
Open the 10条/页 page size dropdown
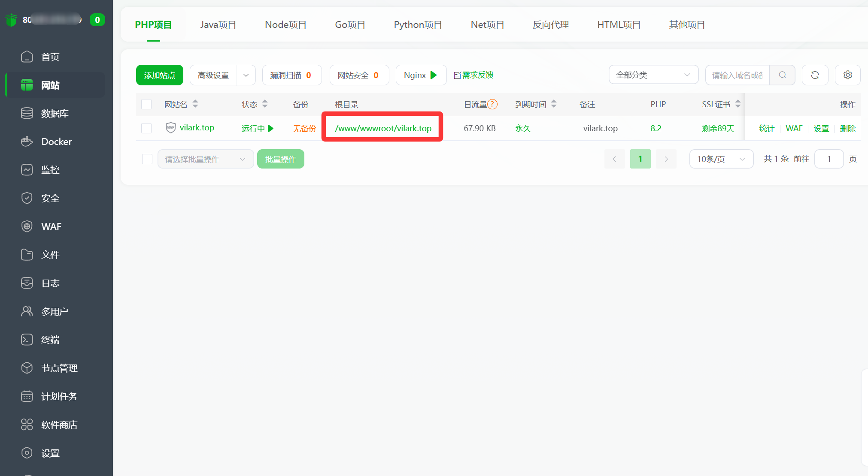pyautogui.click(x=721, y=159)
